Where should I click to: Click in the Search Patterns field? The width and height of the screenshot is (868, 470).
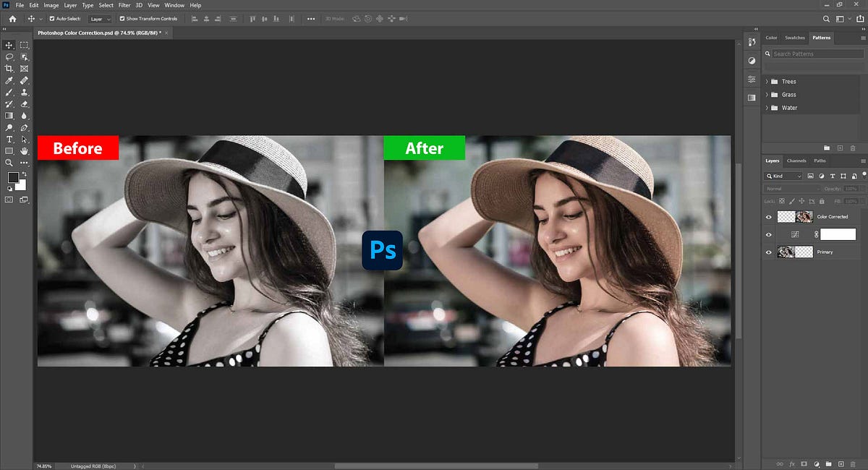[x=814, y=54]
